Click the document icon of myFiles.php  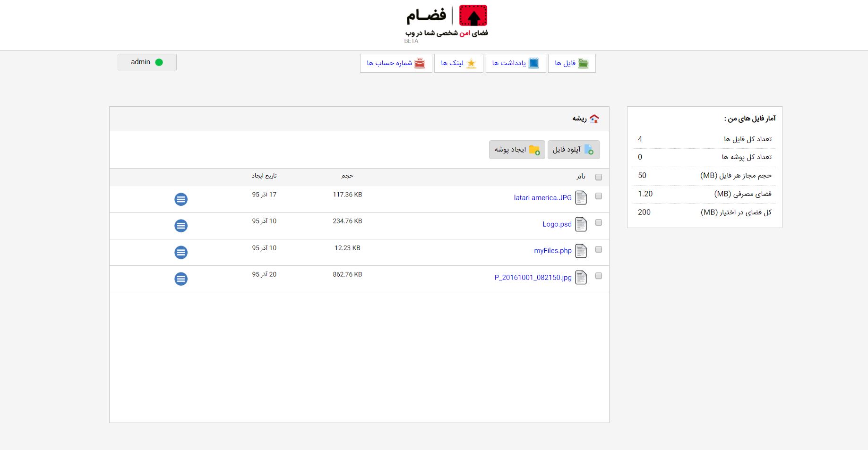click(x=581, y=251)
